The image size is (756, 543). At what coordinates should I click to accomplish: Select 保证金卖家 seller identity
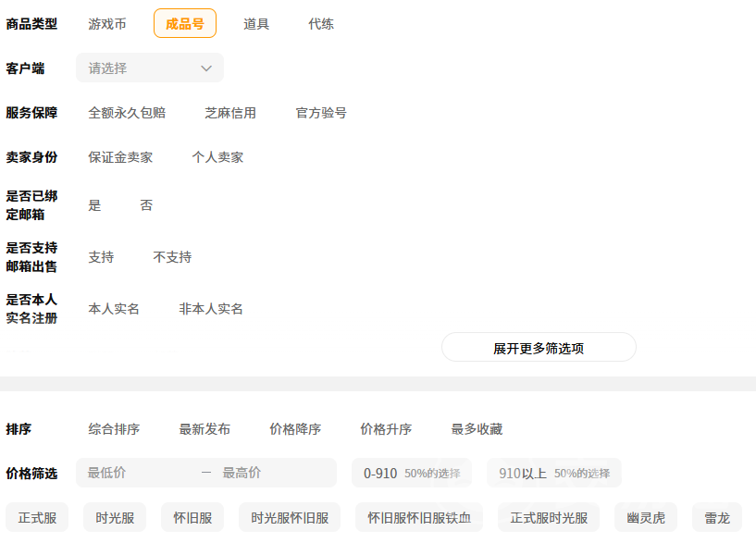(120, 157)
